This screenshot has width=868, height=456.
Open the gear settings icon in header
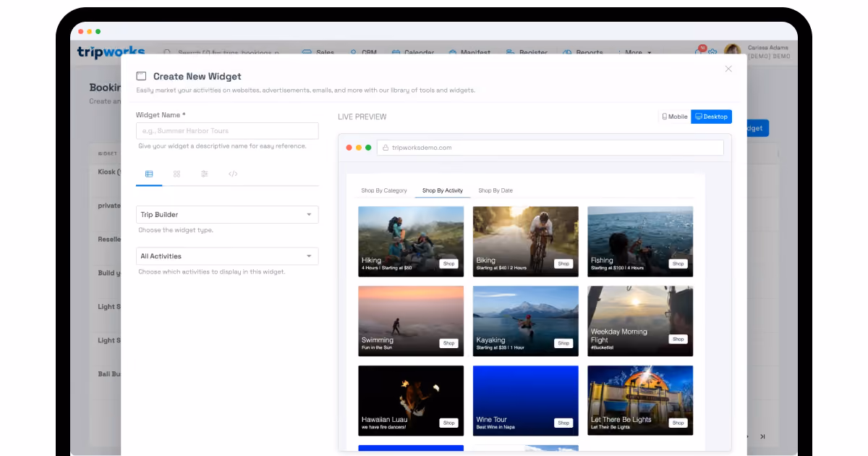pyautogui.click(x=712, y=53)
